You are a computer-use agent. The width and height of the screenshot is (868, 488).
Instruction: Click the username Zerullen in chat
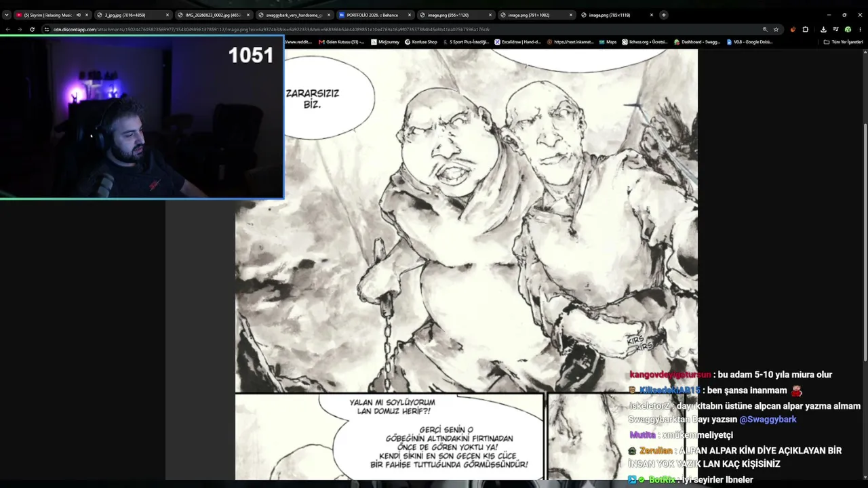coord(655,451)
